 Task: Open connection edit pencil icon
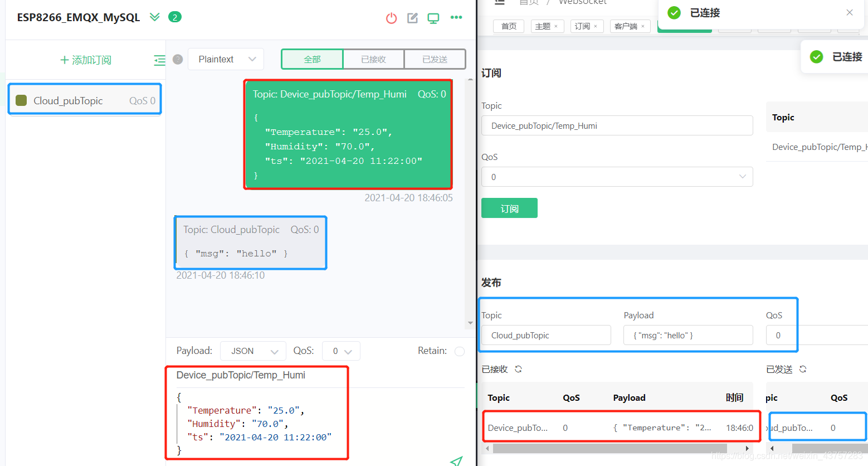click(412, 18)
